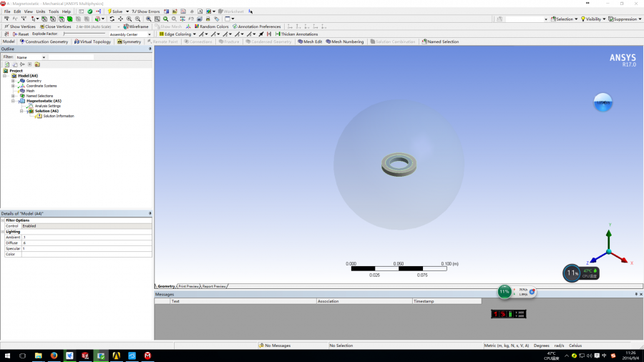Open File Explorer from the Windows taskbar
The height and width of the screenshot is (362, 644).
38,356
